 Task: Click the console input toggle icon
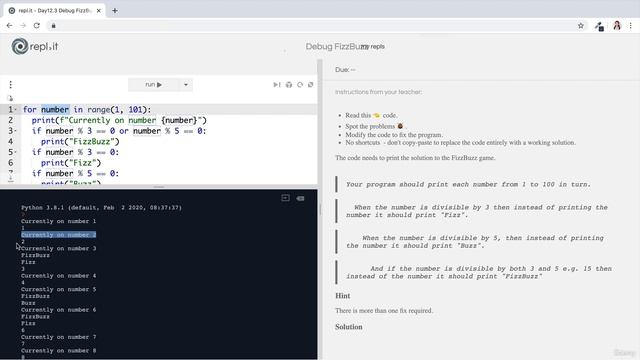point(285,198)
